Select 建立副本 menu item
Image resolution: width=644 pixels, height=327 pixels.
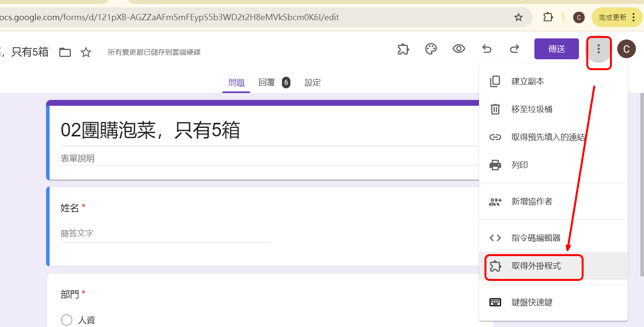(x=527, y=81)
